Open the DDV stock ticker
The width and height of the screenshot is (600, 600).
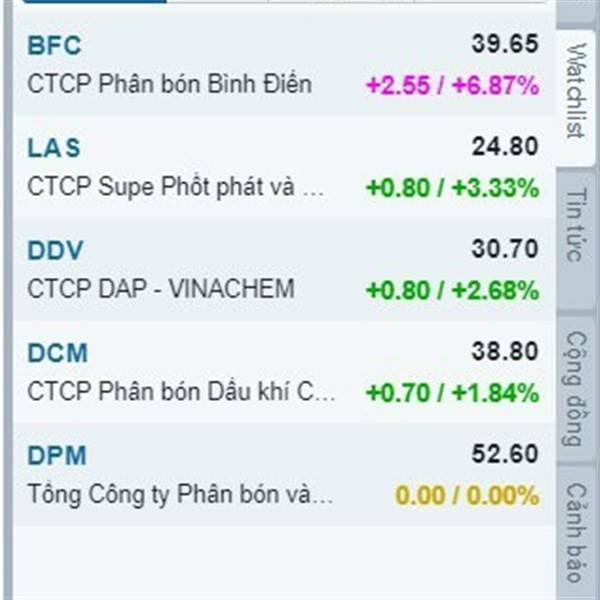pyautogui.click(x=55, y=250)
